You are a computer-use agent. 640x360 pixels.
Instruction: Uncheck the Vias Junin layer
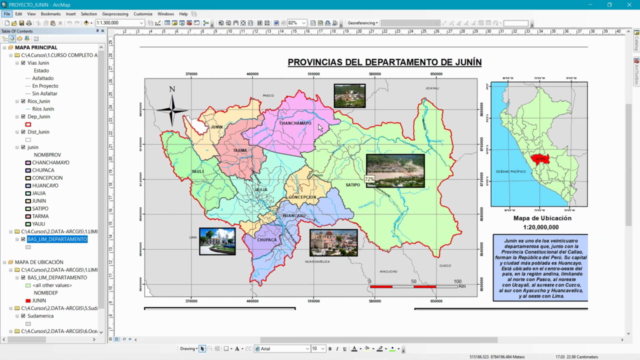(x=23, y=63)
